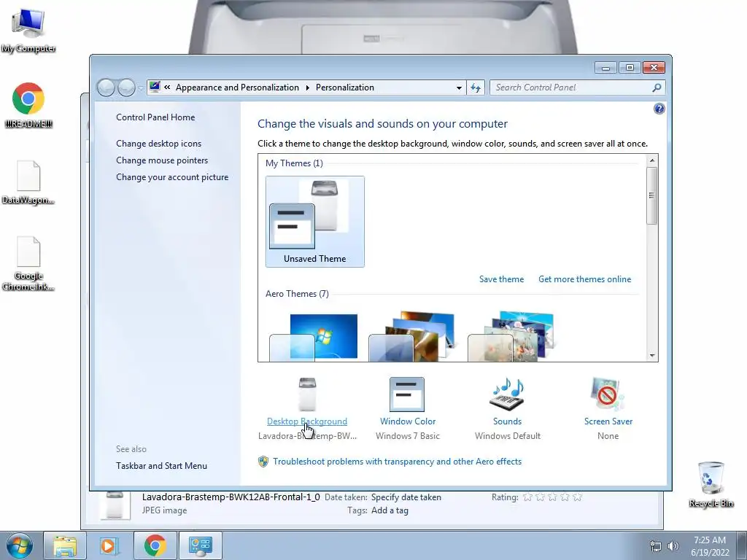Viewport: 747px width, 560px height.
Task: Open the Recycle Bin
Action: pos(711,484)
